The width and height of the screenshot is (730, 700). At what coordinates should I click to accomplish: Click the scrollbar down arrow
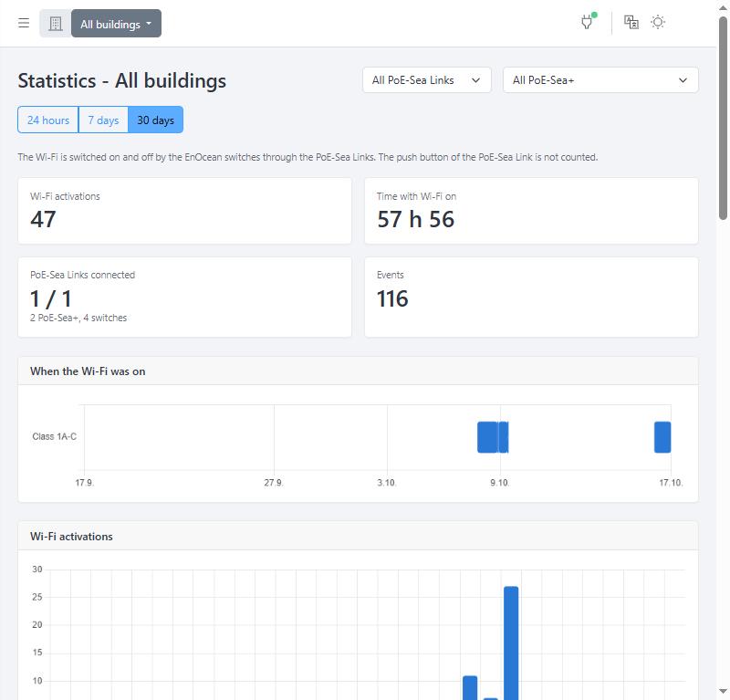(x=723, y=691)
